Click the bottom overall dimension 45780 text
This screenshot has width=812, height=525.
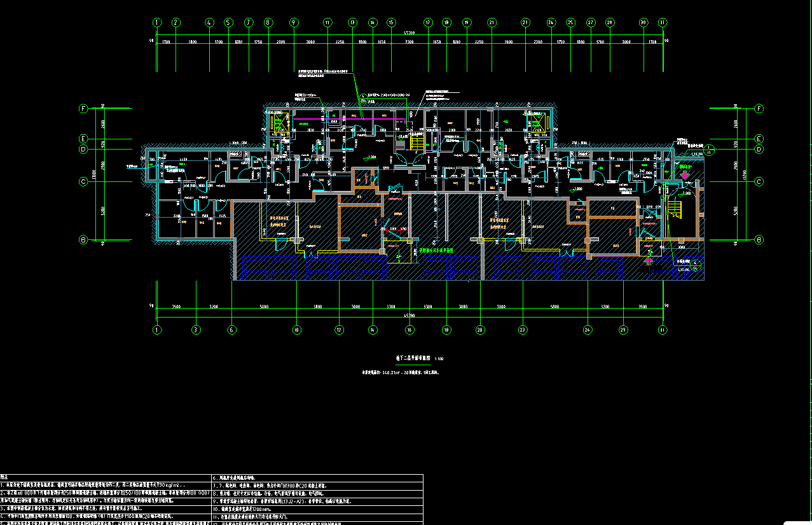coord(410,316)
